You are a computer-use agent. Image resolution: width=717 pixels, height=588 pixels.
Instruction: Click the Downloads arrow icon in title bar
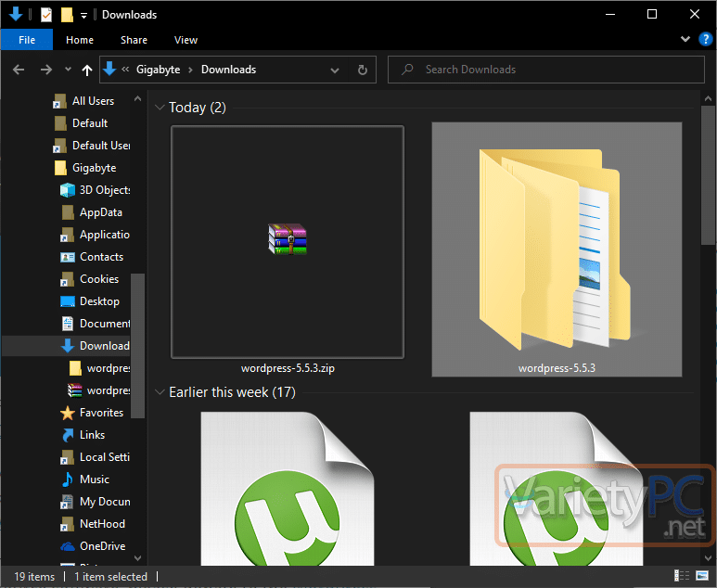[x=15, y=14]
